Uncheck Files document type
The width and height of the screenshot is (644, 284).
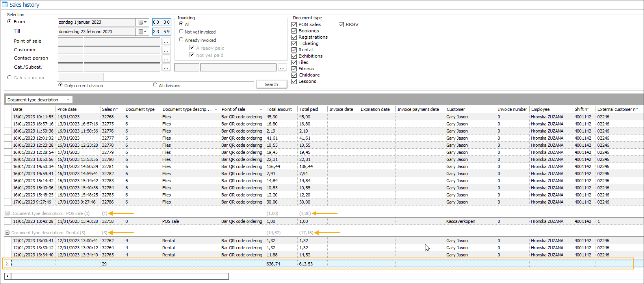click(294, 62)
